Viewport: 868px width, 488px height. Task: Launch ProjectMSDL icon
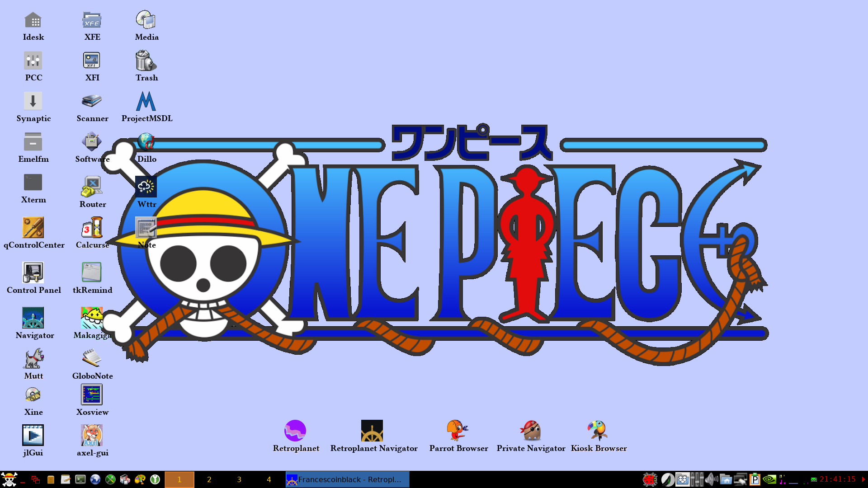tap(146, 102)
